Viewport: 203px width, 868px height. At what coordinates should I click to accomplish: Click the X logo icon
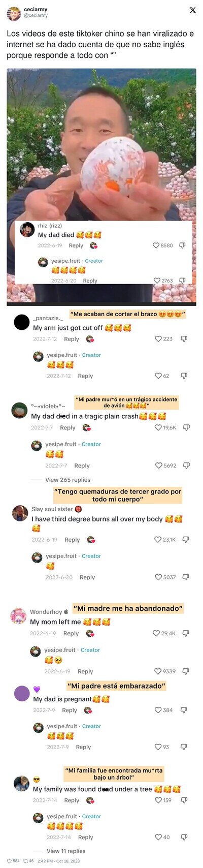point(193,10)
